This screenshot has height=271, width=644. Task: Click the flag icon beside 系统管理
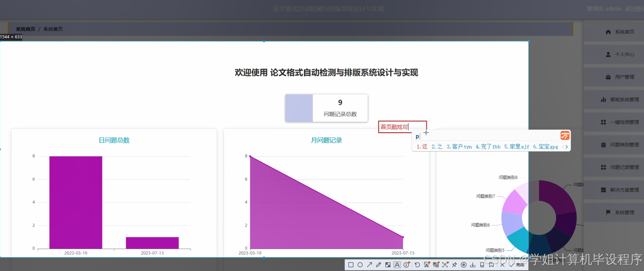[608, 212]
